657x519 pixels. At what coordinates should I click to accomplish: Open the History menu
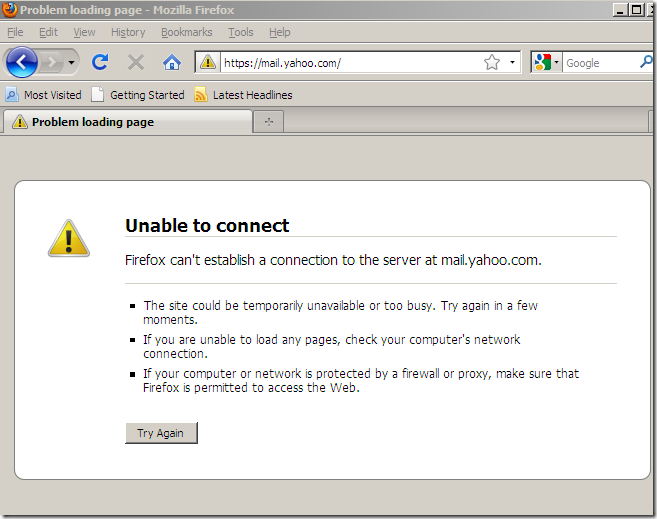pyautogui.click(x=128, y=32)
